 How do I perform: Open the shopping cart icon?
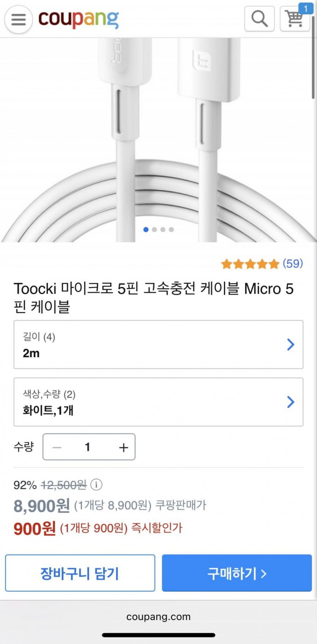click(294, 19)
